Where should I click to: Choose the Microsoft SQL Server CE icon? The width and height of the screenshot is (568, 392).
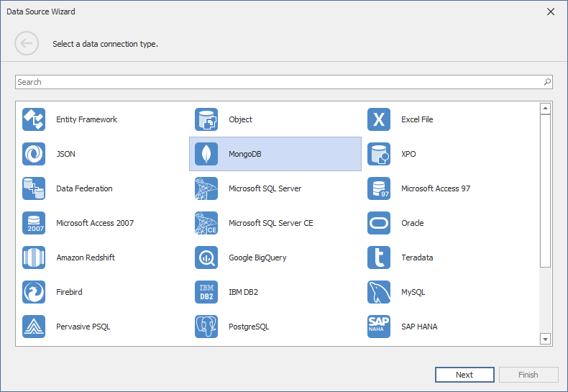(x=206, y=223)
